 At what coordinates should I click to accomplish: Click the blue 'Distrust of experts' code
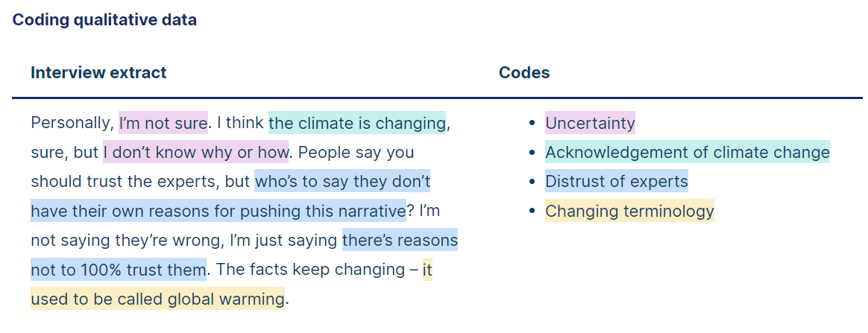617,181
